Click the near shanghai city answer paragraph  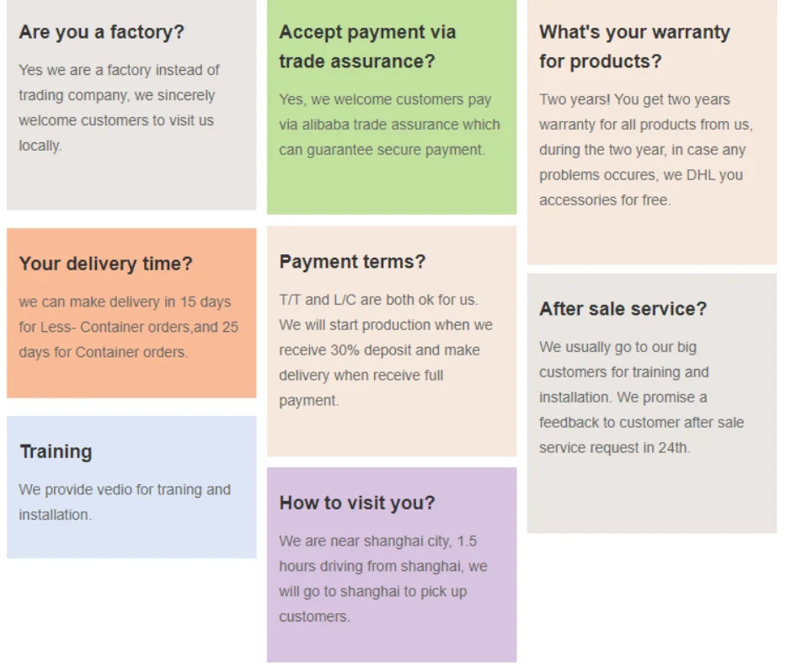pyautogui.click(x=383, y=579)
